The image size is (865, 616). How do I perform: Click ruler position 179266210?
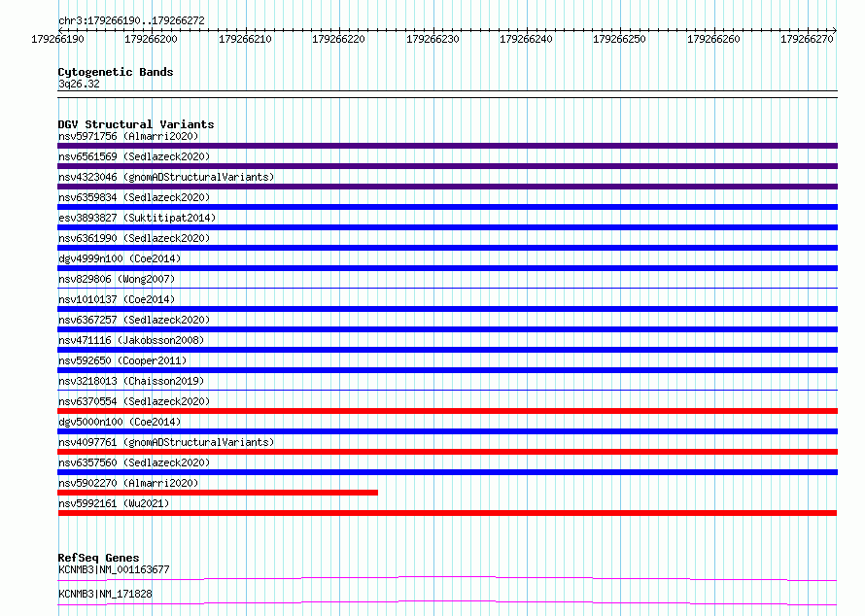245,39
